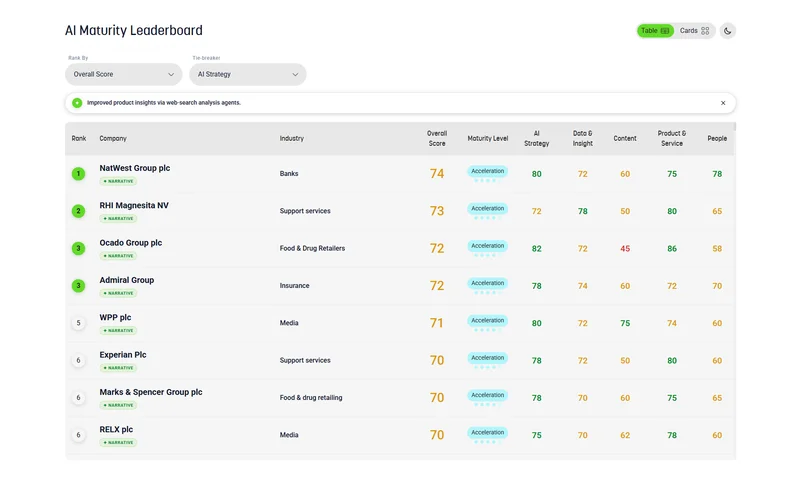The width and height of the screenshot is (800, 479).
Task: Click Narrative badge under Ocado Group plc
Action: pyautogui.click(x=118, y=256)
